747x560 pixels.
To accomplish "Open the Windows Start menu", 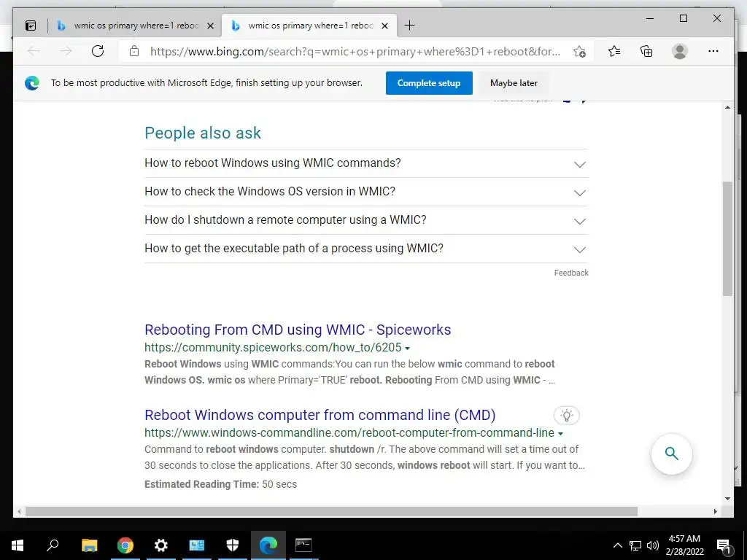I will click(x=18, y=545).
